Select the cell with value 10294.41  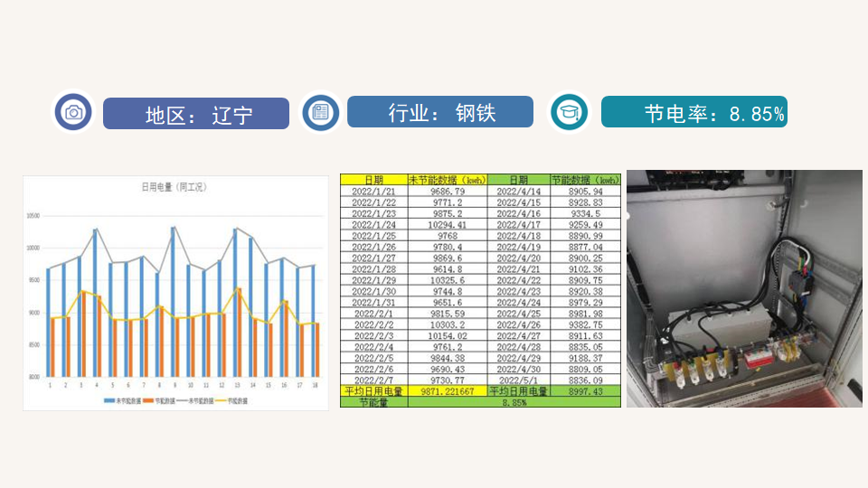[x=448, y=225]
